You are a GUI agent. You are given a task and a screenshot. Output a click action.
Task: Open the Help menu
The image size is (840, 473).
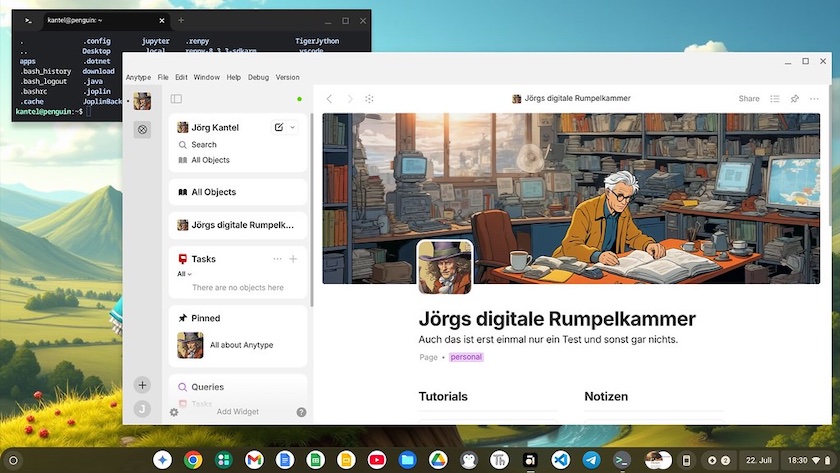click(234, 77)
